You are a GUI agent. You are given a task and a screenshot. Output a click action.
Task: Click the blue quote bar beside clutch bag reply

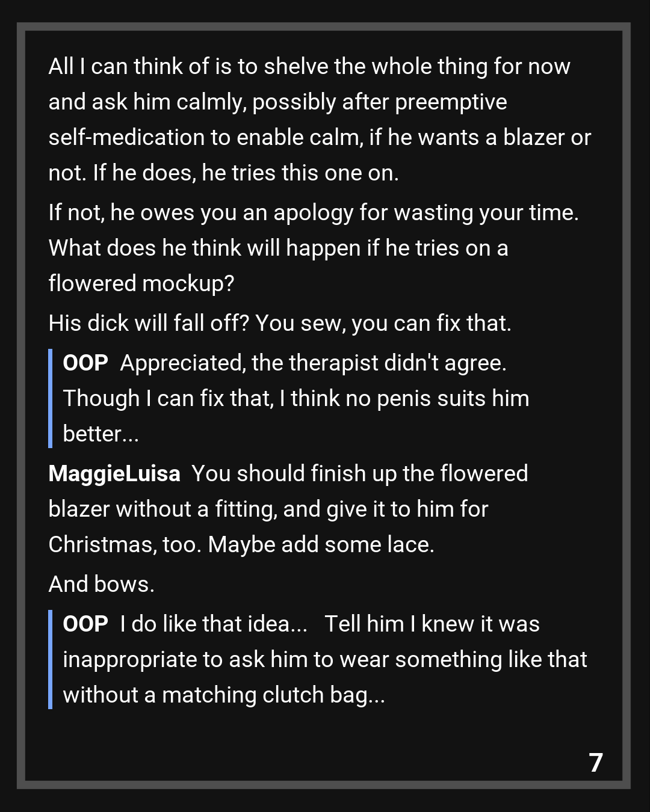click(x=51, y=659)
